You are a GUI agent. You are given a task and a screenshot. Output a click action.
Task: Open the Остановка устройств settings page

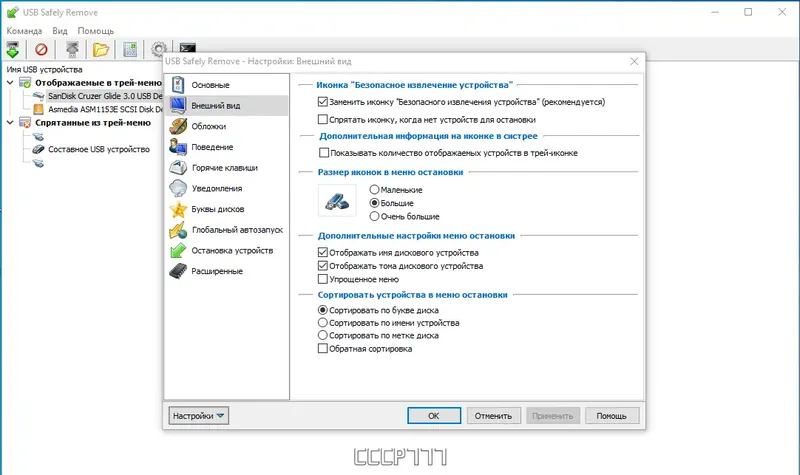[x=227, y=251]
